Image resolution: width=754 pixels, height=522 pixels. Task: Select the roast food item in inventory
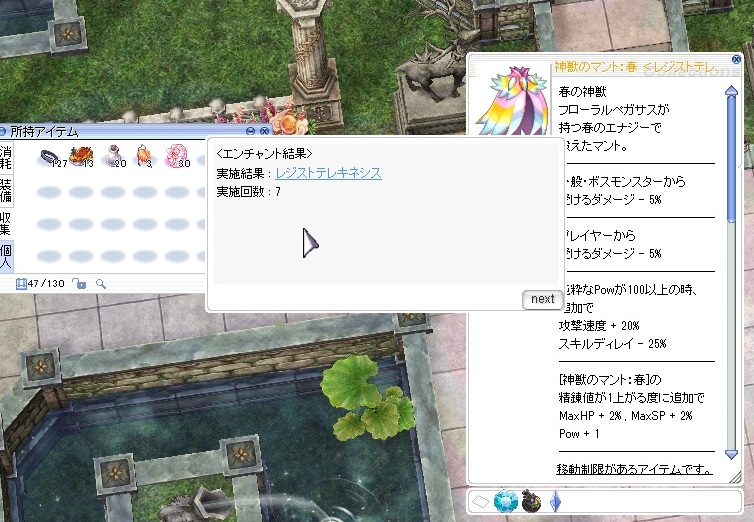[80, 155]
